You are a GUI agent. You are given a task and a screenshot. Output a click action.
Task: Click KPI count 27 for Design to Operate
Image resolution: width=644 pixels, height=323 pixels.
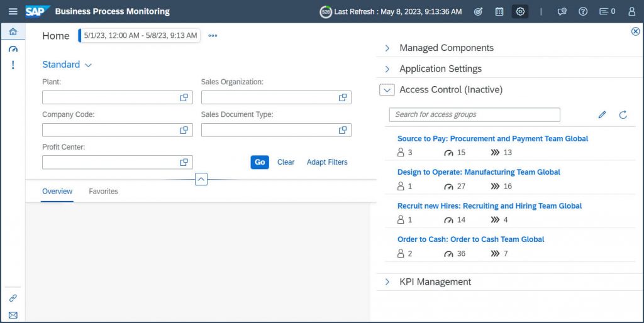point(455,187)
